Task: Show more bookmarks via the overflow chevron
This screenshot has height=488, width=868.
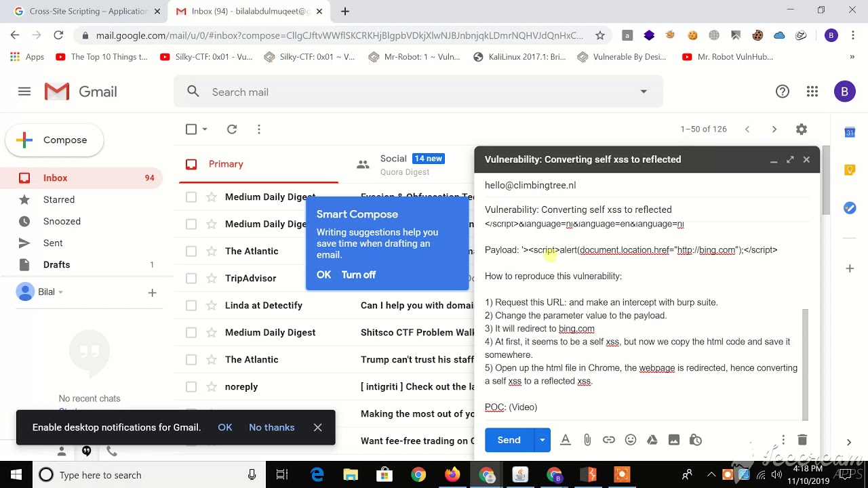Action: pos(852,57)
